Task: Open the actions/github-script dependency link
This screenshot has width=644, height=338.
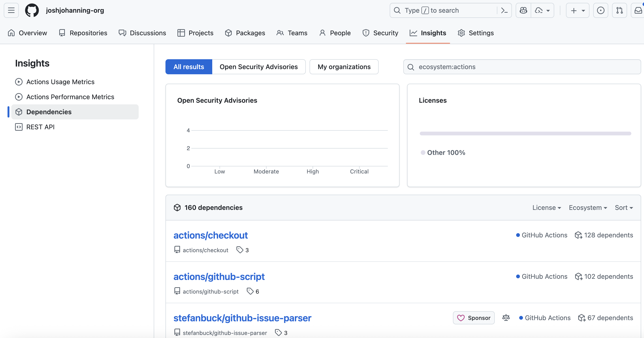Action: click(219, 276)
